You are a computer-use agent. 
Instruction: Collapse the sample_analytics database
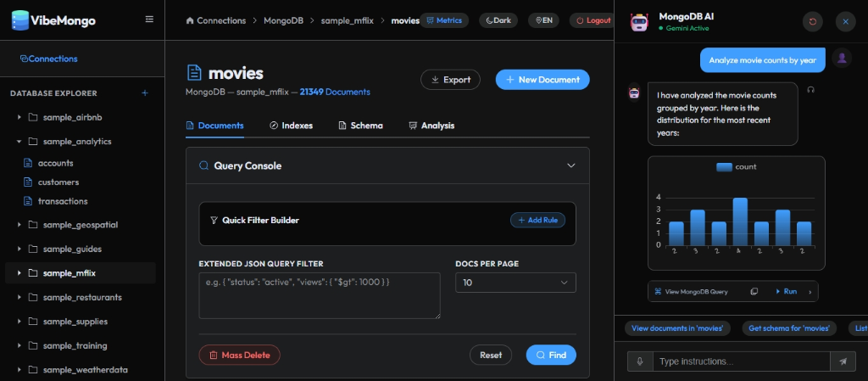click(x=19, y=142)
